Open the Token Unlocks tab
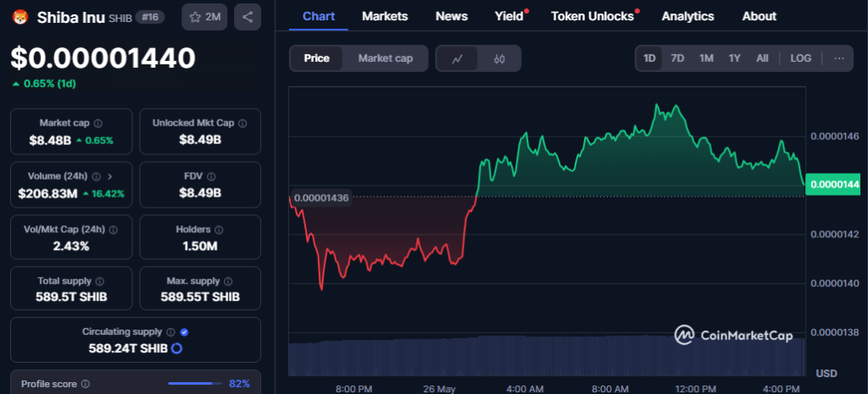This screenshot has height=394, width=868. pyautogui.click(x=593, y=17)
